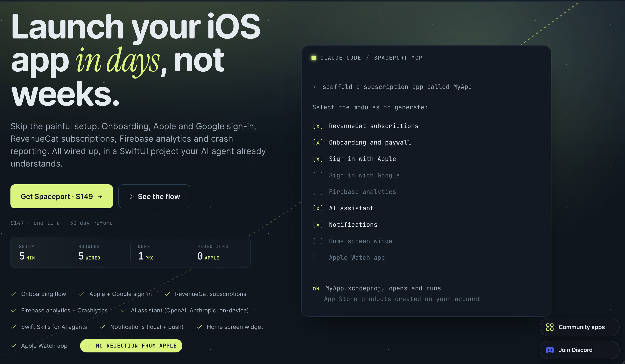Check the Sign in with Google module
Viewport: 625px width, 364px height.
click(x=318, y=175)
